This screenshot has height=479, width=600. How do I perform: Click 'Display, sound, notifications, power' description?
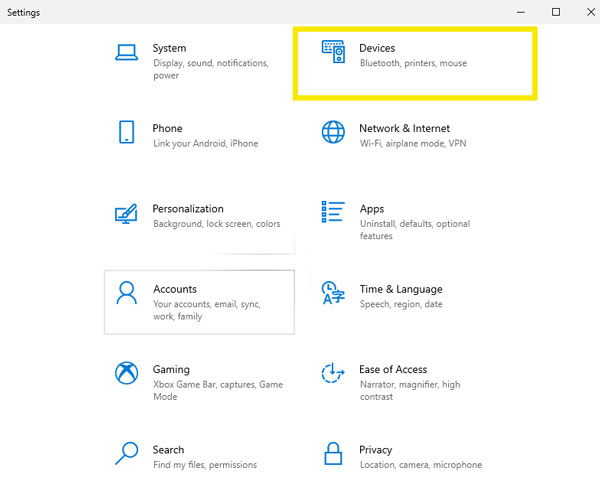[x=211, y=69]
